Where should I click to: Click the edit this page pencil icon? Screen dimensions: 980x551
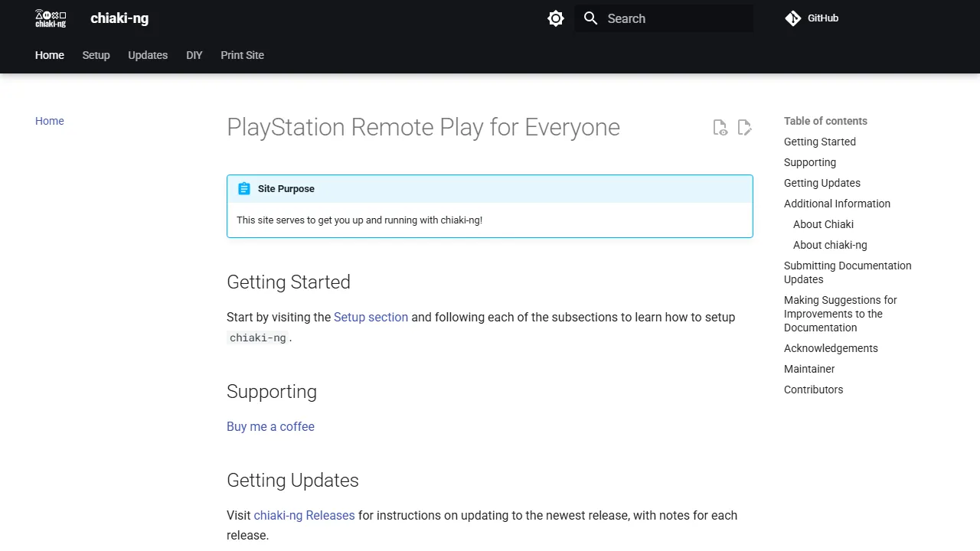click(744, 127)
